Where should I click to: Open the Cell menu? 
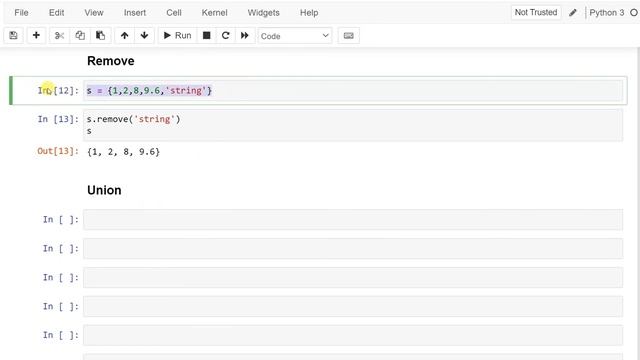click(x=174, y=13)
